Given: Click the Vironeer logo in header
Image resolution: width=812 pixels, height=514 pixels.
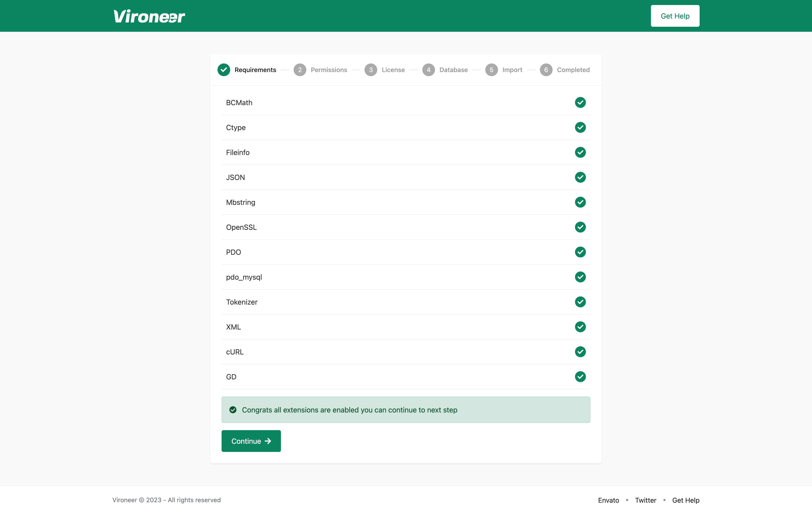Looking at the screenshot, I should pyautogui.click(x=149, y=16).
